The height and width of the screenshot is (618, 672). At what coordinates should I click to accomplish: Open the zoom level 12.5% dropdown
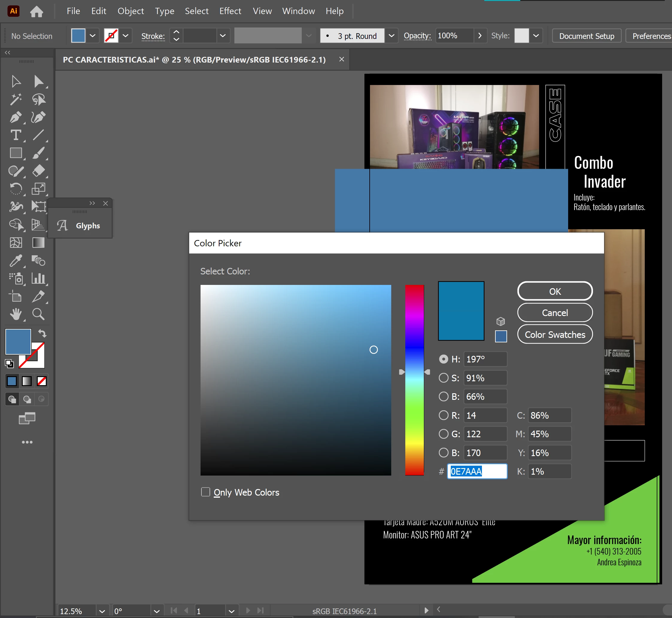[x=102, y=611]
